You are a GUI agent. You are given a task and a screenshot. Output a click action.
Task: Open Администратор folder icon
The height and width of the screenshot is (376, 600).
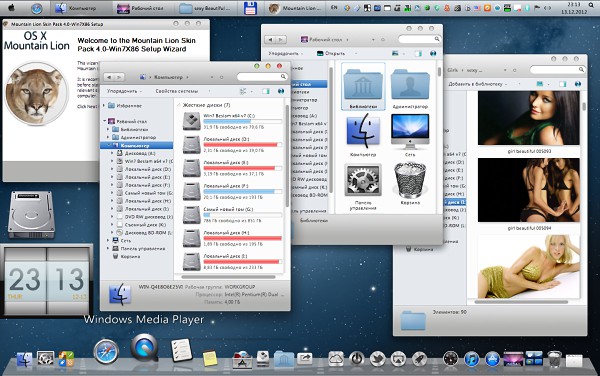point(410,84)
